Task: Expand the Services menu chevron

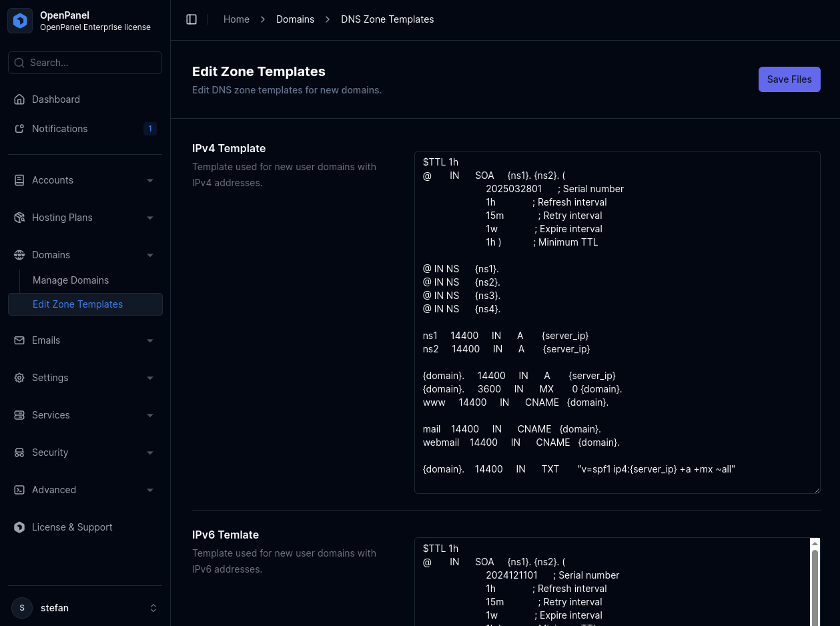Action: (x=150, y=415)
